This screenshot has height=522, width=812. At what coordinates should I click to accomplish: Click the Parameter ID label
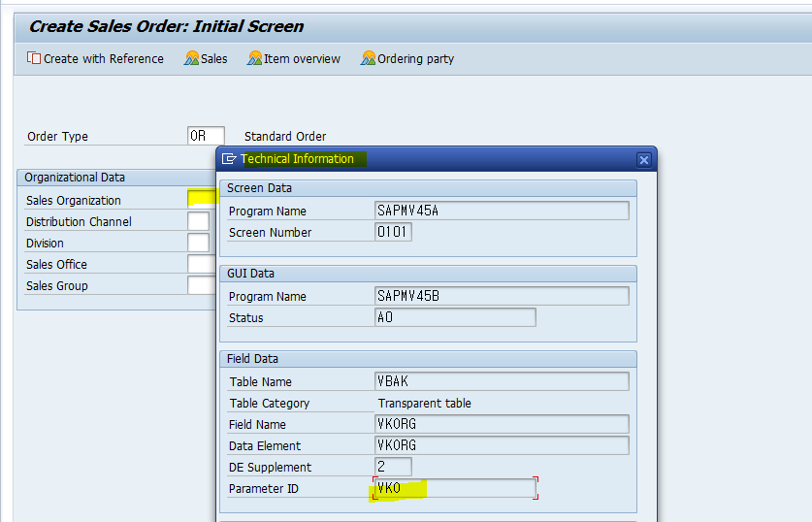pos(264,489)
